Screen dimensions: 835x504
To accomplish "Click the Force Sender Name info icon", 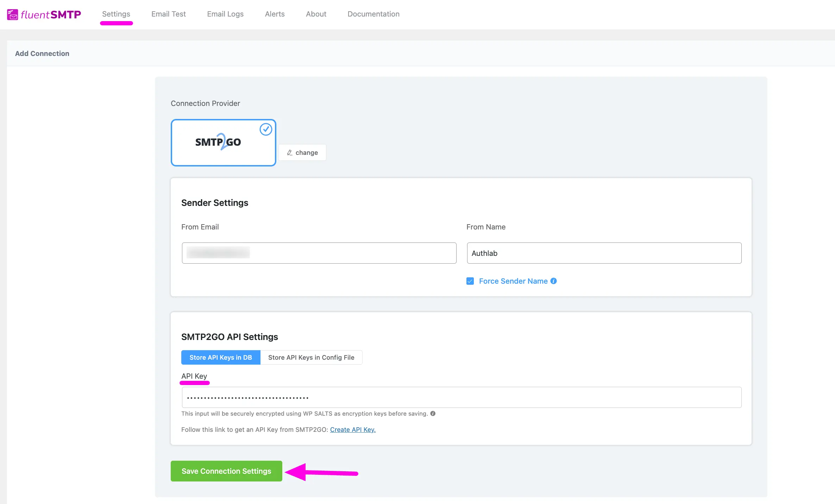I will pyautogui.click(x=553, y=281).
